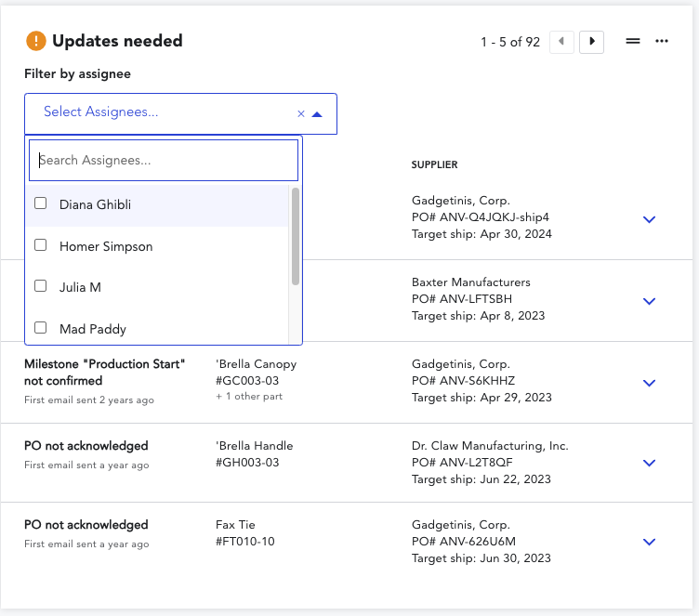Expand the PO# ANV-626U6M row chevron
Image resolution: width=699 pixels, height=616 pixels.
pos(649,542)
